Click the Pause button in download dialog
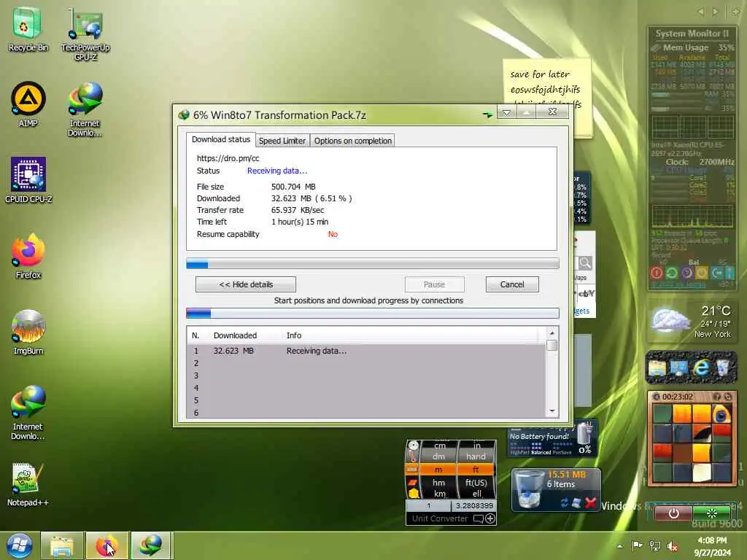Screen dimensions: 747x560 [x=435, y=284]
